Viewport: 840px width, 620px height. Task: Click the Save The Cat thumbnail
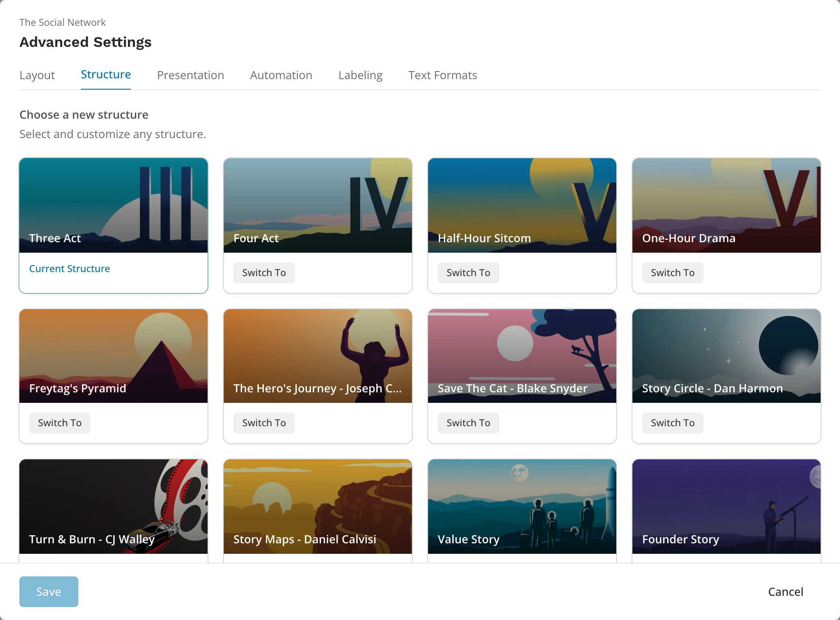(522, 356)
